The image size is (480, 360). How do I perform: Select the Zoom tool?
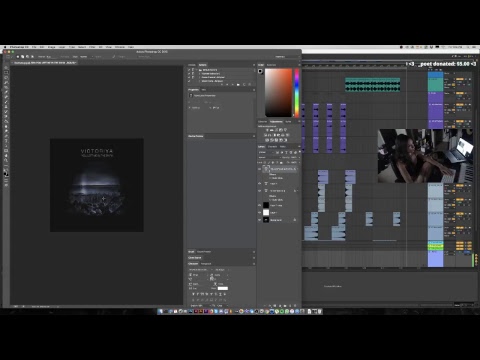(6, 161)
